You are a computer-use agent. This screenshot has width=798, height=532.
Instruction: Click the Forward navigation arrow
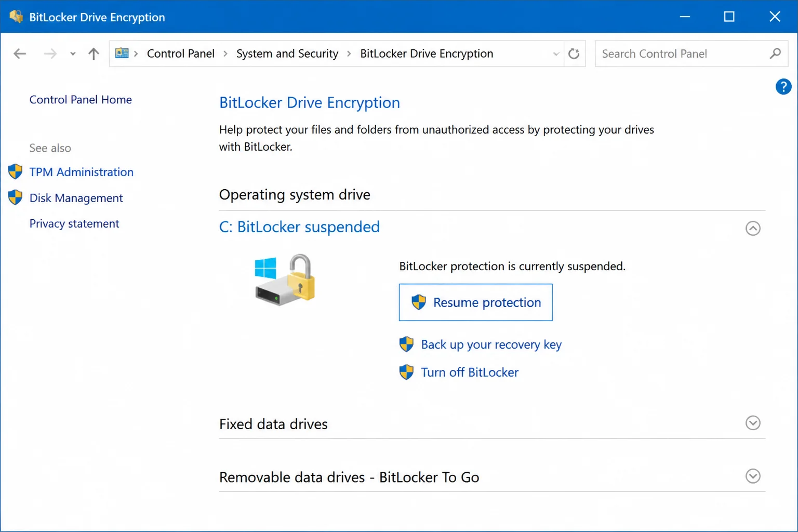click(x=50, y=54)
